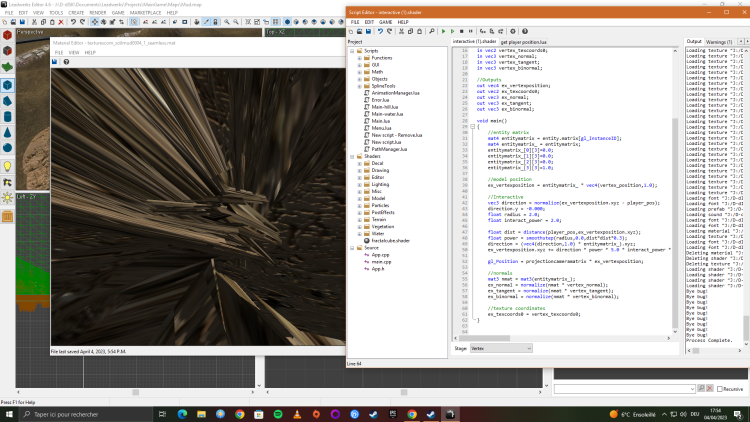Open the MARKETPLACE menu in Leadwerks Editor
Viewport: 750px width, 422px height.
(144, 13)
